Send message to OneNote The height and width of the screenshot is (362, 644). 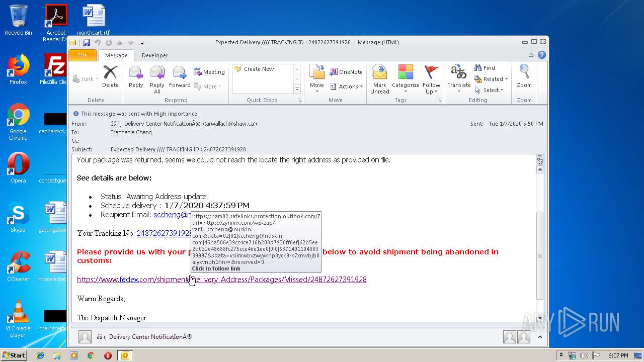point(346,72)
